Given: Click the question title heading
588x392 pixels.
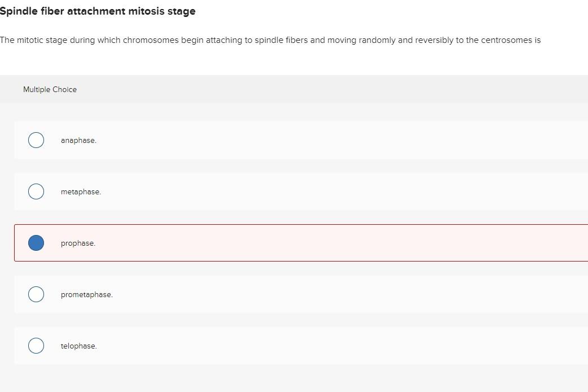Looking at the screenshot, I should click(x=98, y=11).
